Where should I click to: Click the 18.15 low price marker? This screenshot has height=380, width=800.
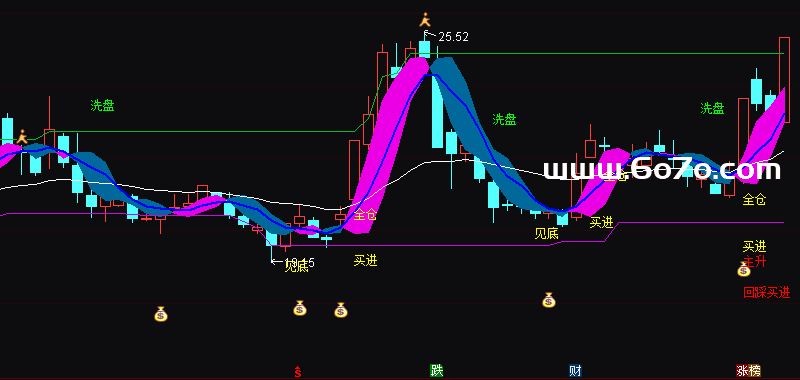point(293,262)
